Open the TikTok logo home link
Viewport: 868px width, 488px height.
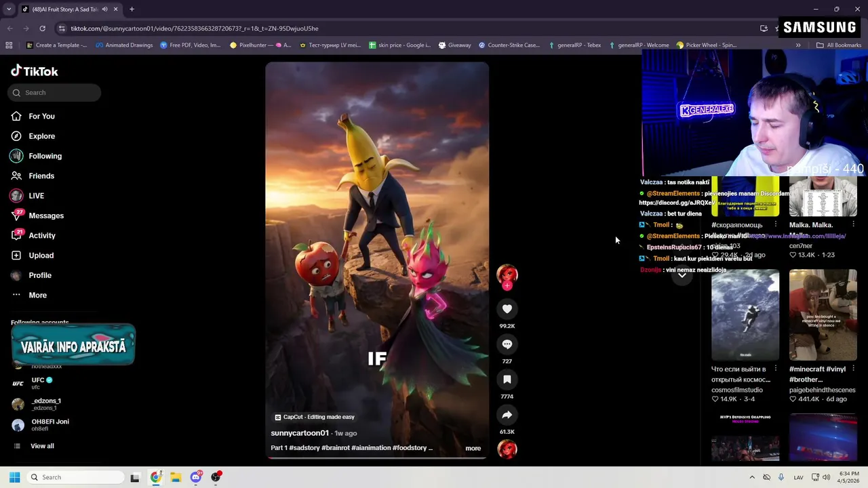click(x=34, y=71)
